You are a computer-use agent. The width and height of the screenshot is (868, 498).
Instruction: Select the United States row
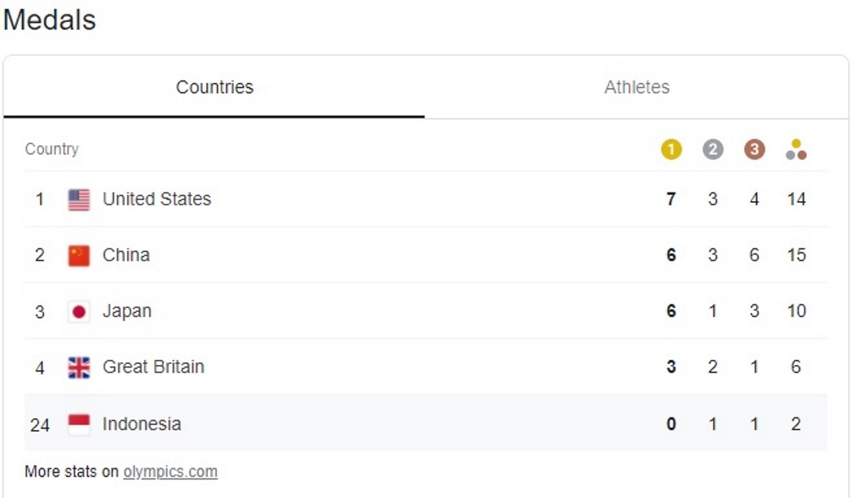339,199
